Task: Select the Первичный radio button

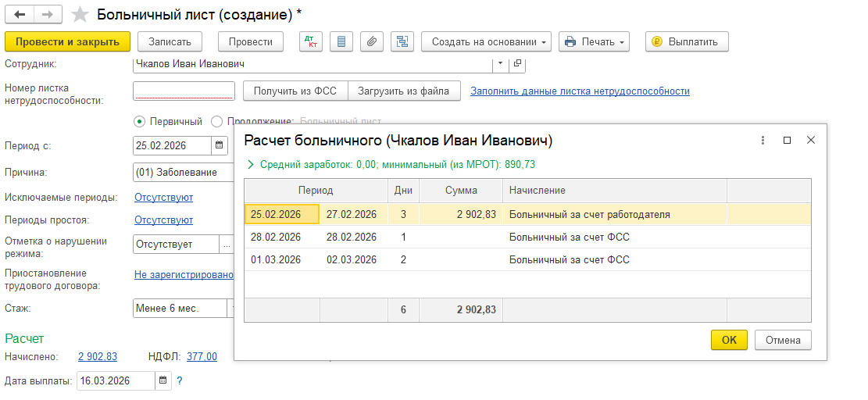Action: pos(140,121)
